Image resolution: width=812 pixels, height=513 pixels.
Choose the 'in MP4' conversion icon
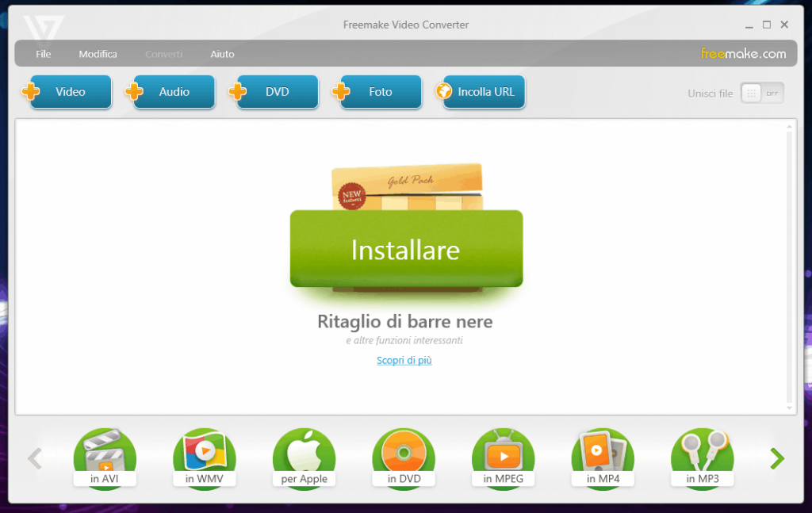coord(603,458)
